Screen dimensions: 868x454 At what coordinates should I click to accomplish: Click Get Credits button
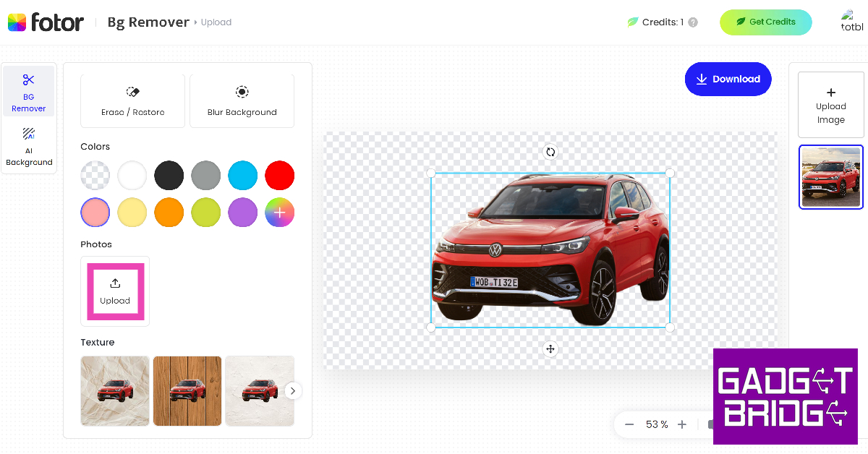[x=766, y=22]
